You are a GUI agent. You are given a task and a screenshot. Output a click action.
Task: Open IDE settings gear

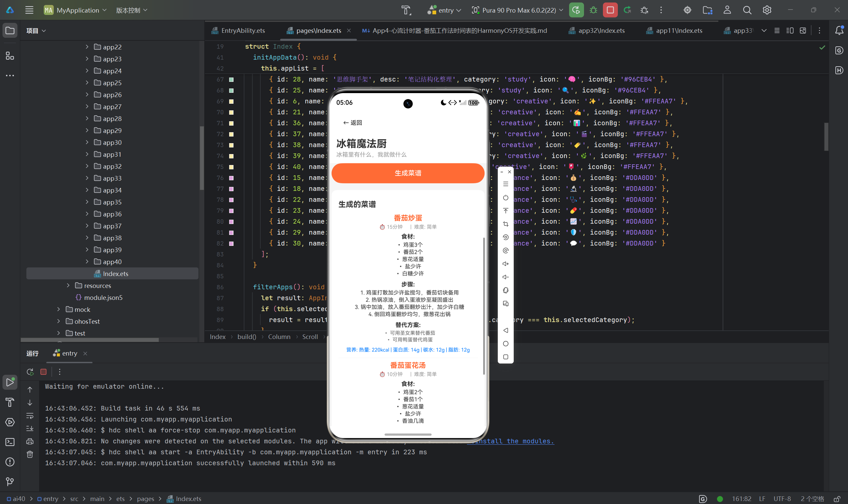(x=767, y=10)
